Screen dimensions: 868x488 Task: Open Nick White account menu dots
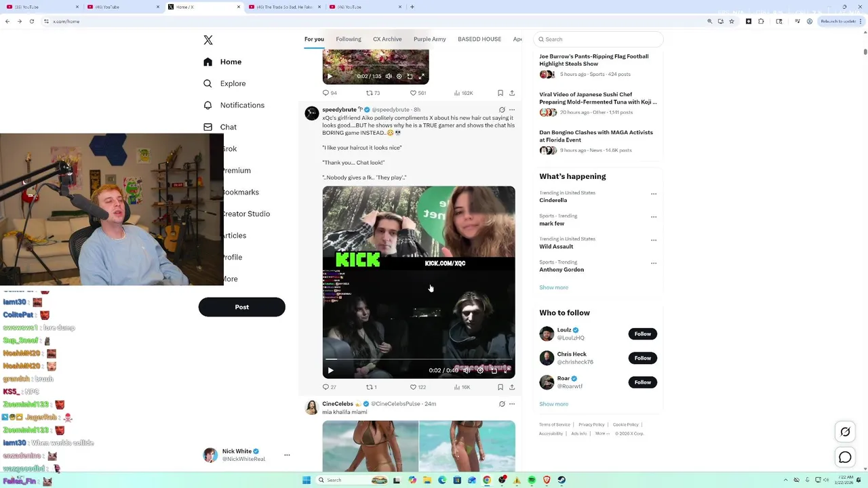(x=287, y=455)
